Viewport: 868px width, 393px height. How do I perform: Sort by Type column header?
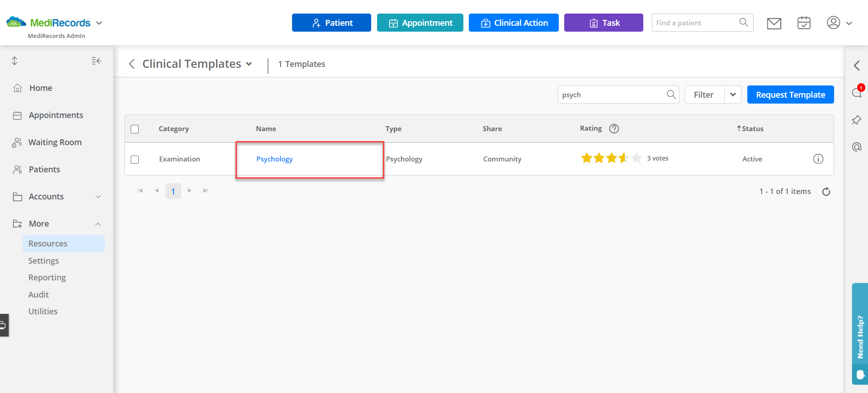point(393,128)
